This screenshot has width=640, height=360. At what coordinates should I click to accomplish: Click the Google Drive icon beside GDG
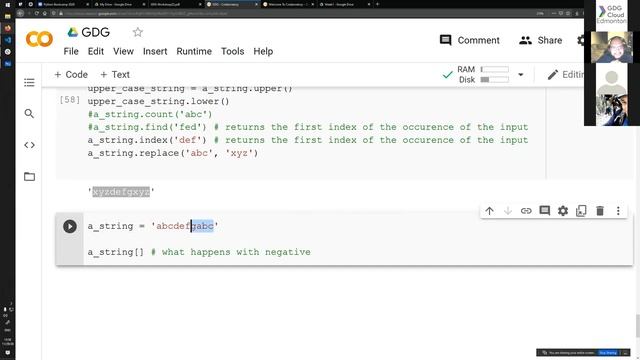(x=73, y=32)
